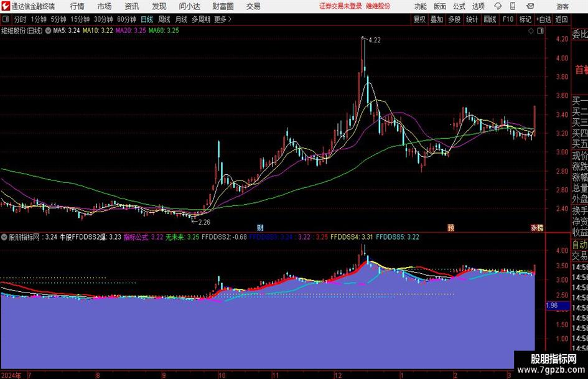Click the 画线 drawing tools button
This screenshot has height=379, width=588.
coord(490,19)
